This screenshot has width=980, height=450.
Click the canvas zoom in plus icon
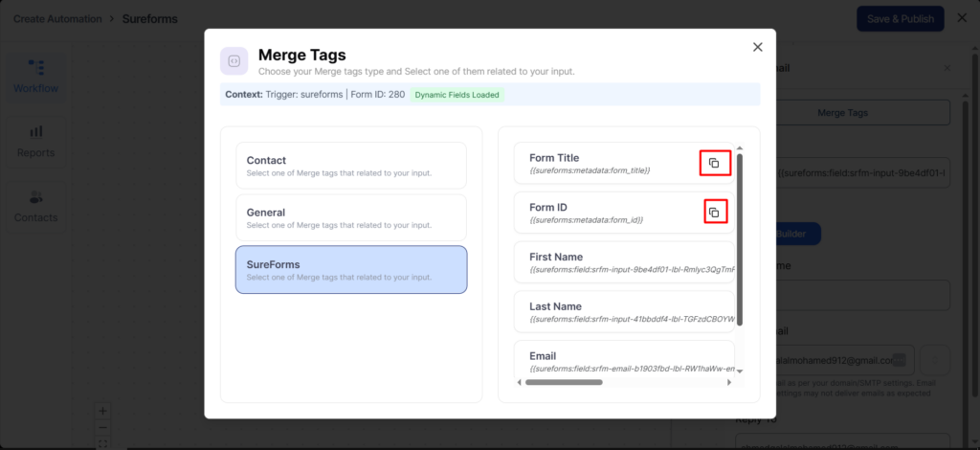click(x=103, y=411)
